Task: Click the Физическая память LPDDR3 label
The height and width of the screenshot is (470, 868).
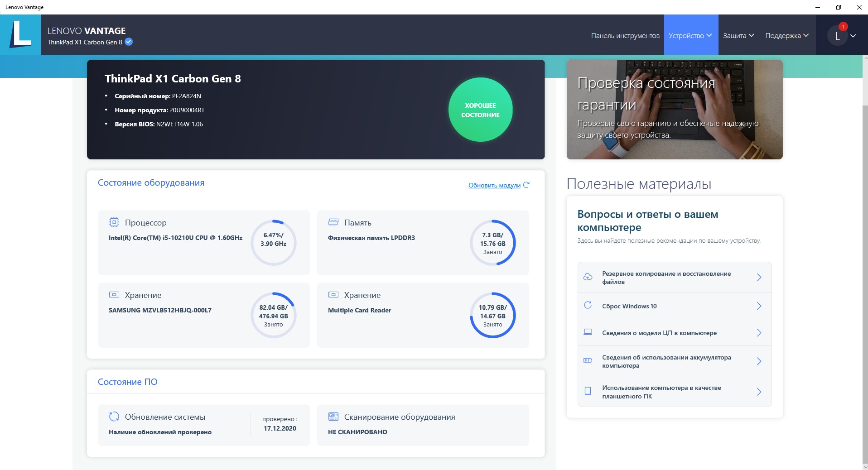Action: (x=371, y=238)
